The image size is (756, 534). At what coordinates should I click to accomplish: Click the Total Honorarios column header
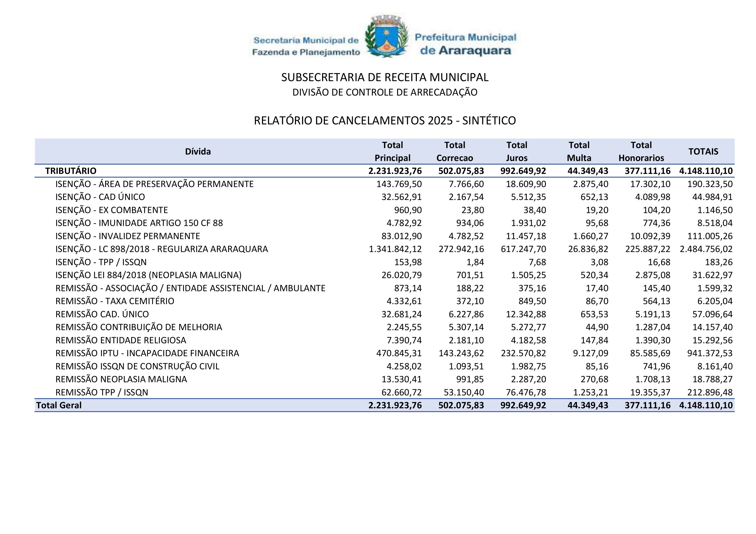[x=641, y=151]
